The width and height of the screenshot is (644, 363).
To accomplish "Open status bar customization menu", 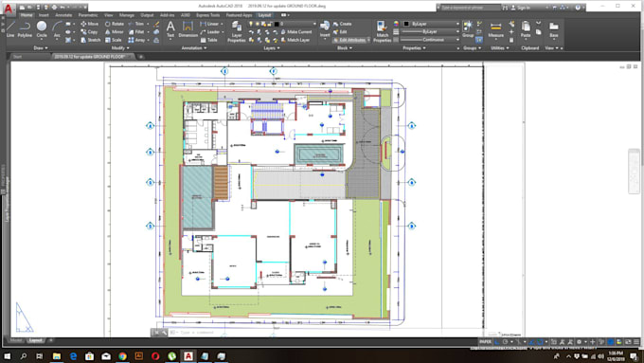I will pos(636,341).
